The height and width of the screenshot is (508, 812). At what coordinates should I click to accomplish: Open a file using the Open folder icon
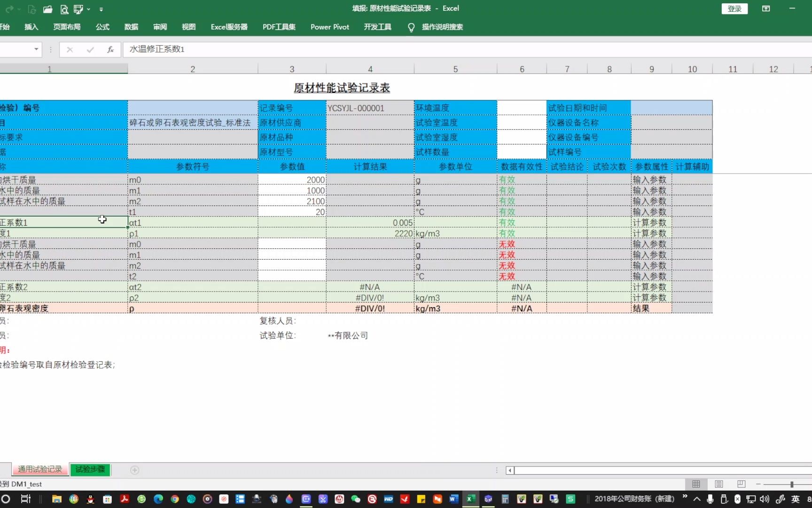(x=47, y=9)
